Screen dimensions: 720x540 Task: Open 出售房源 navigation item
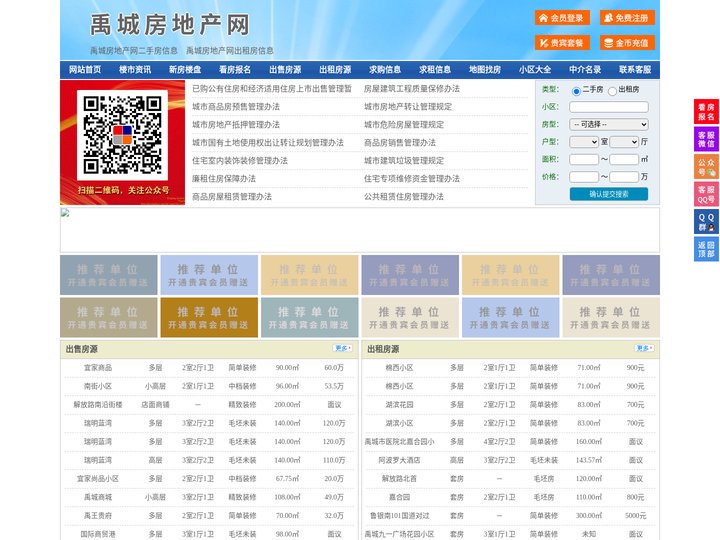(x=285, y=70)
